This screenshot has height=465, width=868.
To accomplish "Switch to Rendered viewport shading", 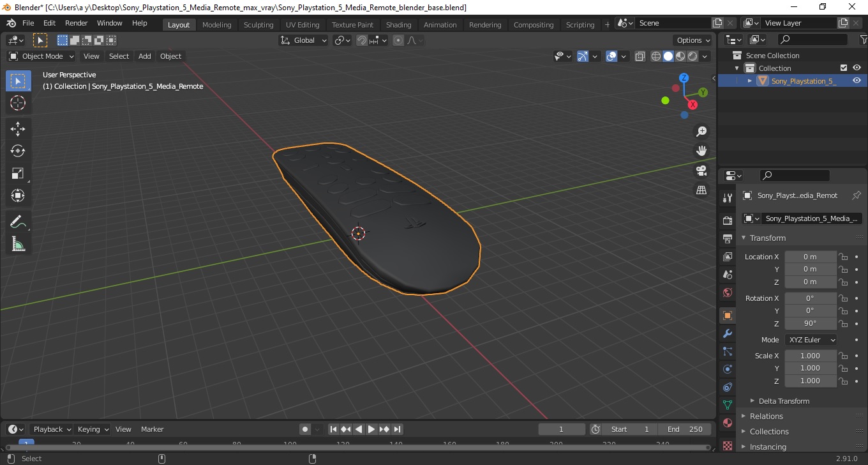I will (692, 56).
